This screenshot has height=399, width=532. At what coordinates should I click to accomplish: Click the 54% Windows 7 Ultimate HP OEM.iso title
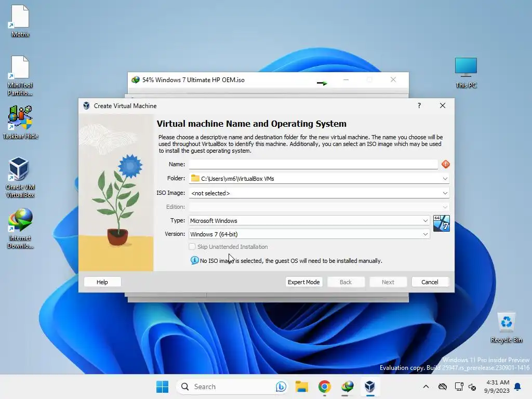[193, 79]
